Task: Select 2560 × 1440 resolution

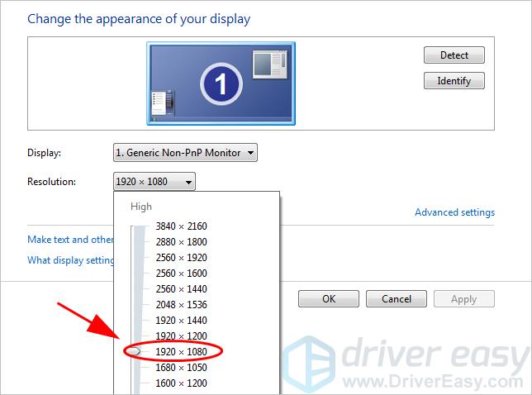Action: 181,289
